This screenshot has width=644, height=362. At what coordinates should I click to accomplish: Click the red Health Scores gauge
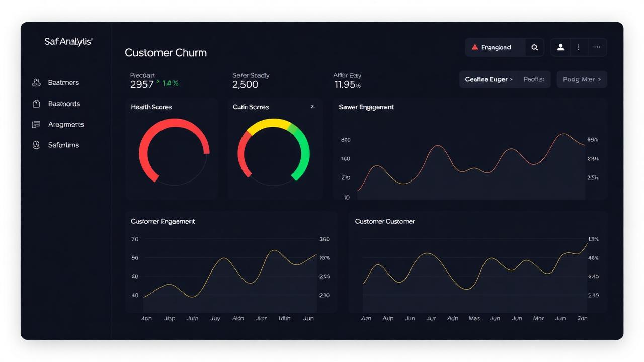coord(174,150)
